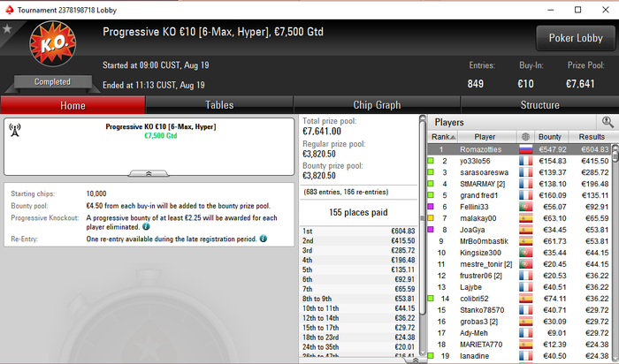The height and width of the screenshot is (364, 619).
Task: Switch to the Tables tab
Action: (x=219, y=105)
